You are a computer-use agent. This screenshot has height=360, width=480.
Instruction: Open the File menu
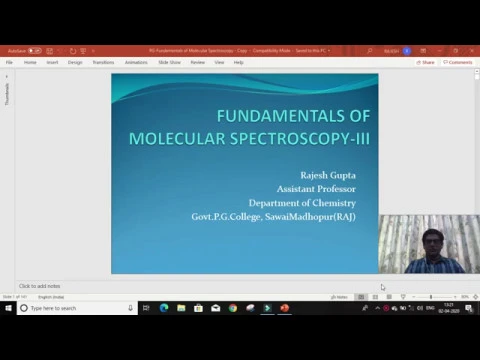[x=9, y=62]
